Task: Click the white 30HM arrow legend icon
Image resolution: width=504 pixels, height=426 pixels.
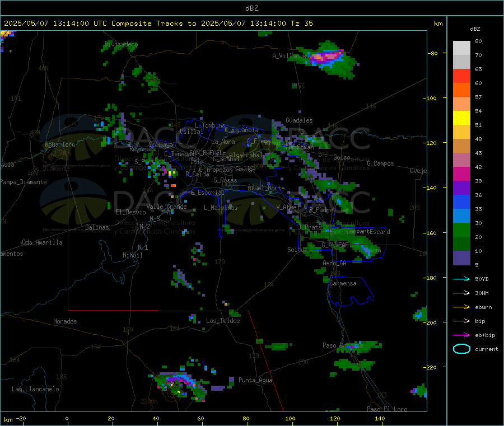Action: click(461, 293)
